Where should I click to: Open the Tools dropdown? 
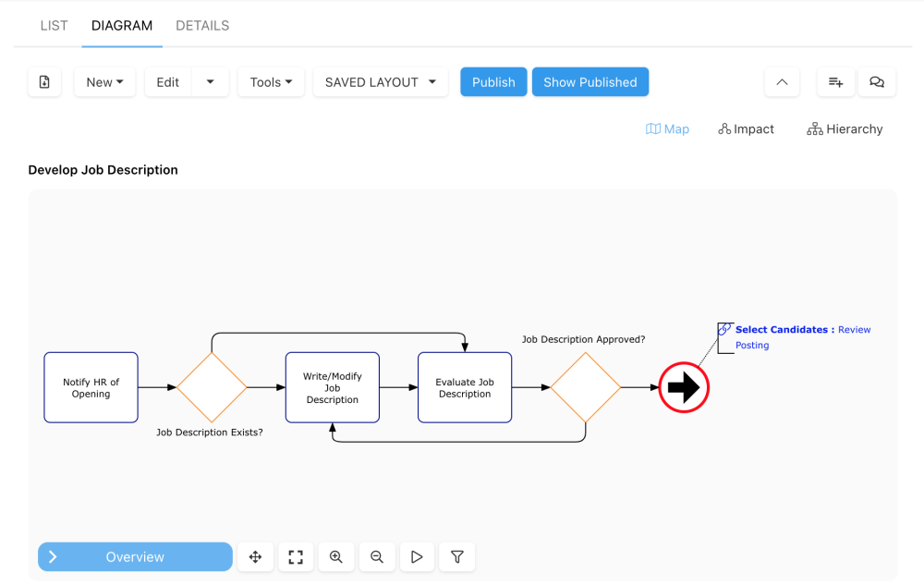pos(271,82)
